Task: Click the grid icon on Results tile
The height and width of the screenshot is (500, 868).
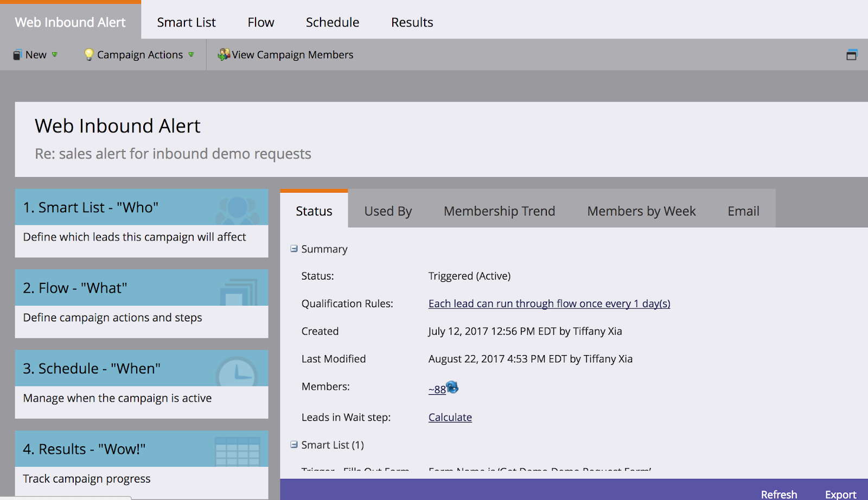Action: [x=237, y=451]
